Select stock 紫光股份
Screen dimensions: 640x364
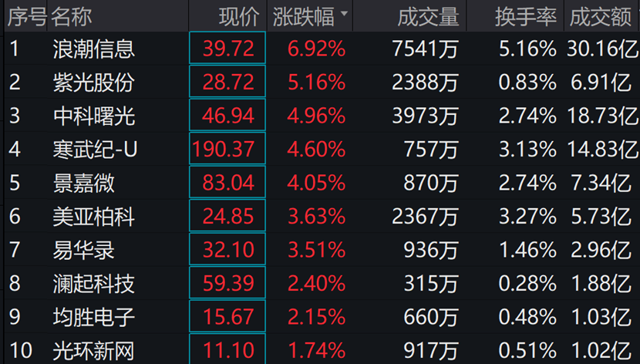click(94, 83)
